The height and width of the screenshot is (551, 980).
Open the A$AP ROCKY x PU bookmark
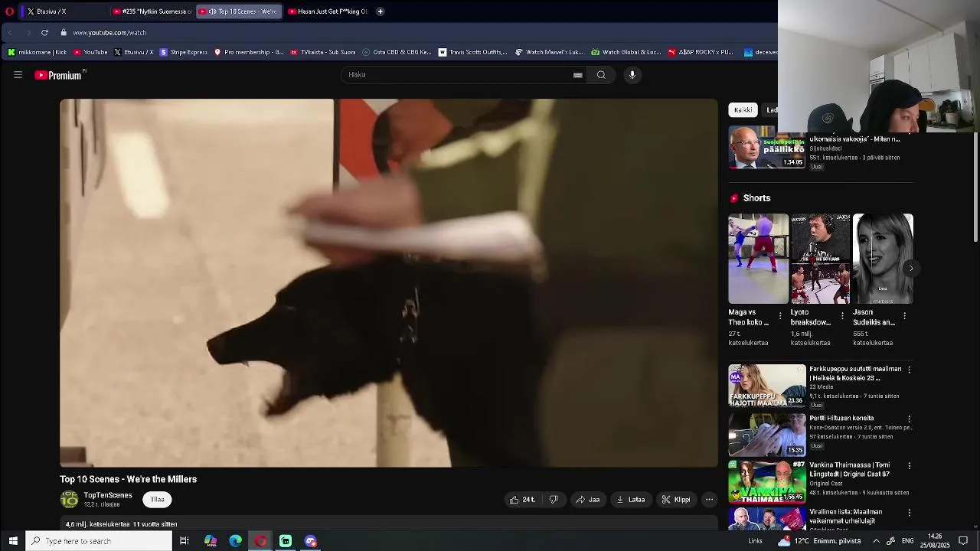point(701,52)
